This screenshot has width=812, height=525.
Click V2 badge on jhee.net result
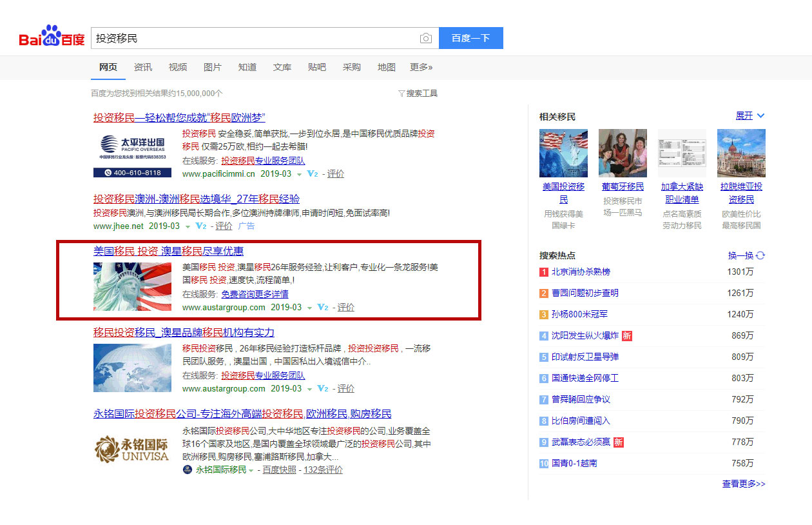tap(201, 226)
